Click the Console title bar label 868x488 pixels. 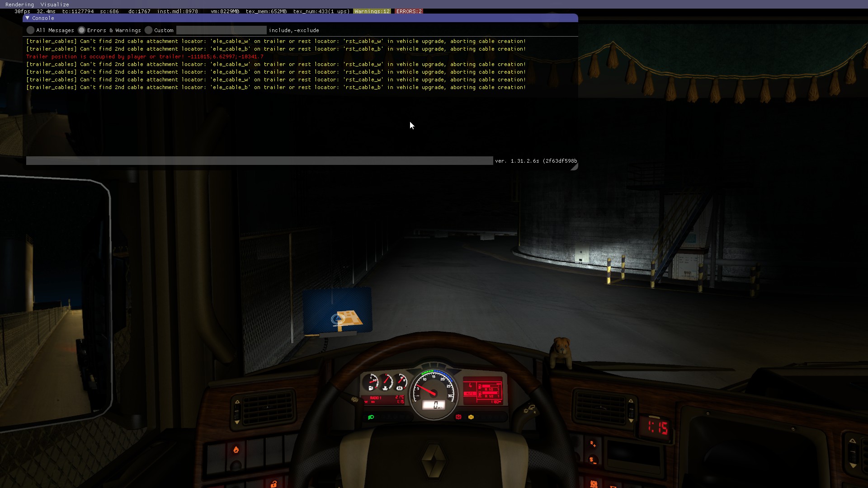(x=43, y=18)
